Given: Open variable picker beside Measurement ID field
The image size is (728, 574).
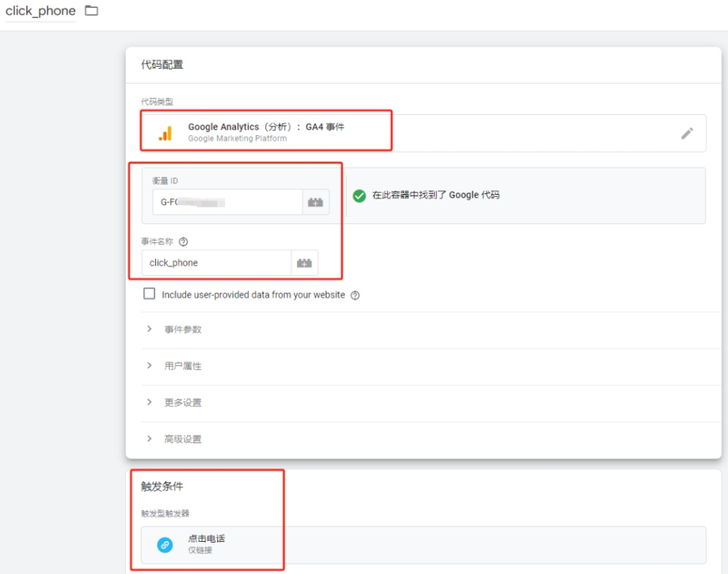Looking at the screenshot, I should (x=316, y=202).
